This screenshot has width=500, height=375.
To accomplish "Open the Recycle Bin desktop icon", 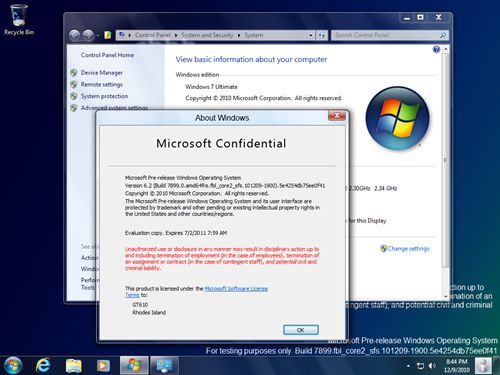I will tap(19, 19).
